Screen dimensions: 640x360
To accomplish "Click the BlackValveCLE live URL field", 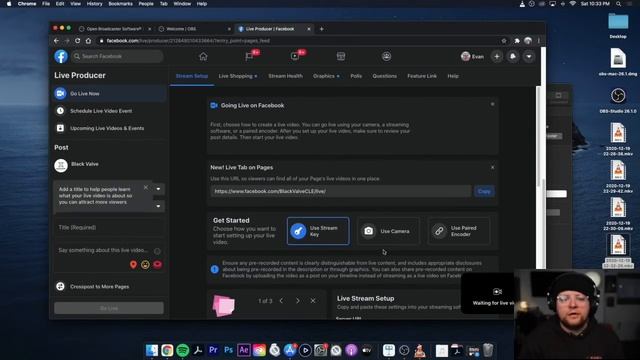I will click(341, 191).
